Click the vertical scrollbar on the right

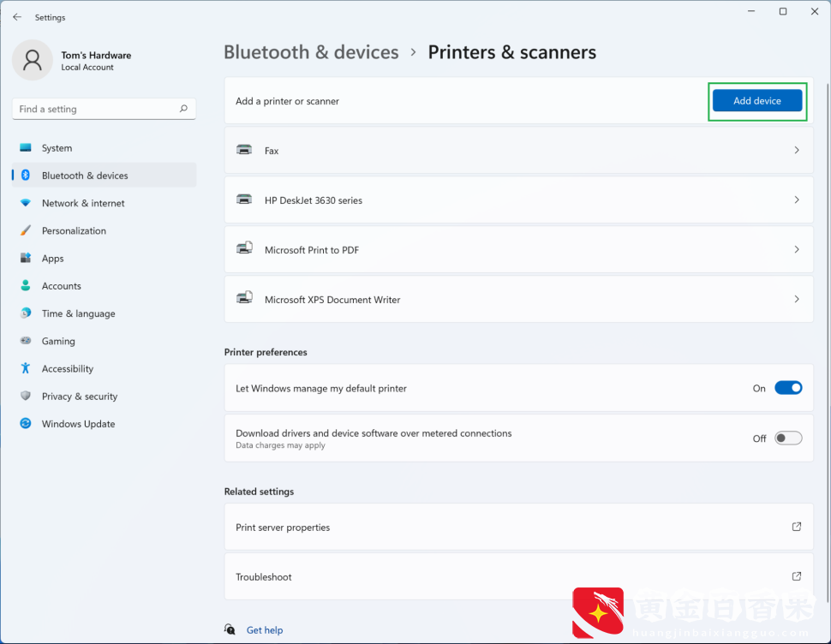point(828,343)
